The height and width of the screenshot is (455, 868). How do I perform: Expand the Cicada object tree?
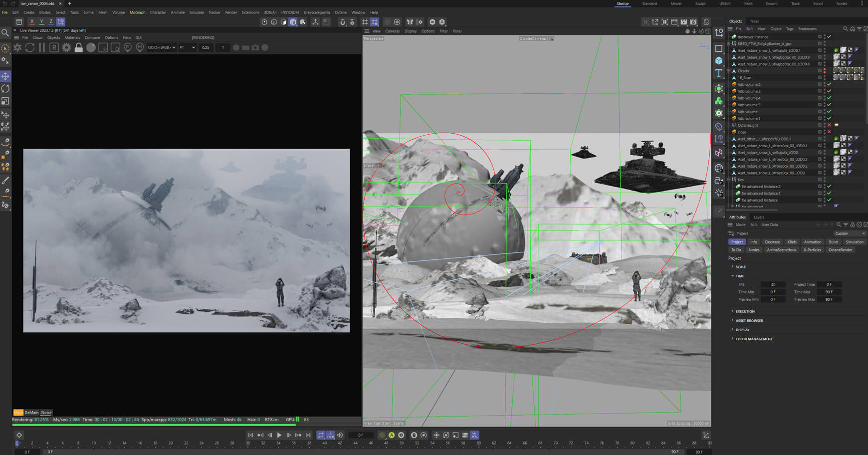(x=729, y=71)
